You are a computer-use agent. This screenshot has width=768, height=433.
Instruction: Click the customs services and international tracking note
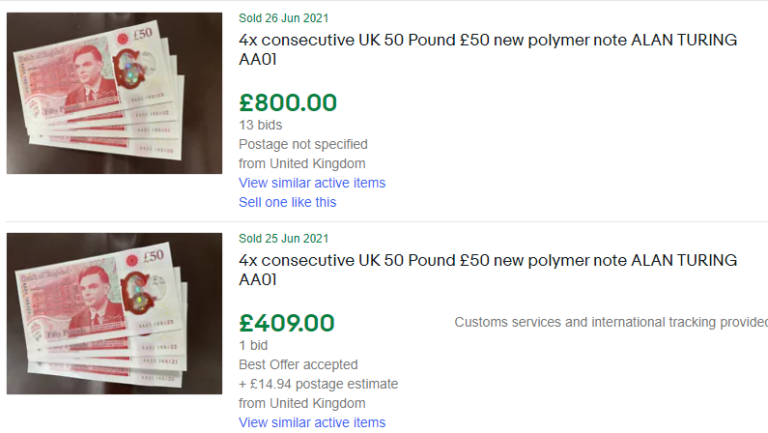610,322
